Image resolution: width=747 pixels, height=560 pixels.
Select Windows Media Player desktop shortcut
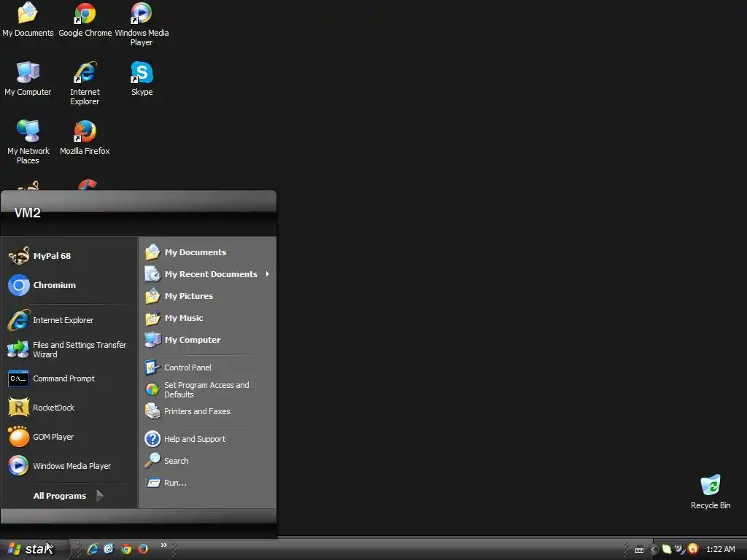[x=142, y=24]
